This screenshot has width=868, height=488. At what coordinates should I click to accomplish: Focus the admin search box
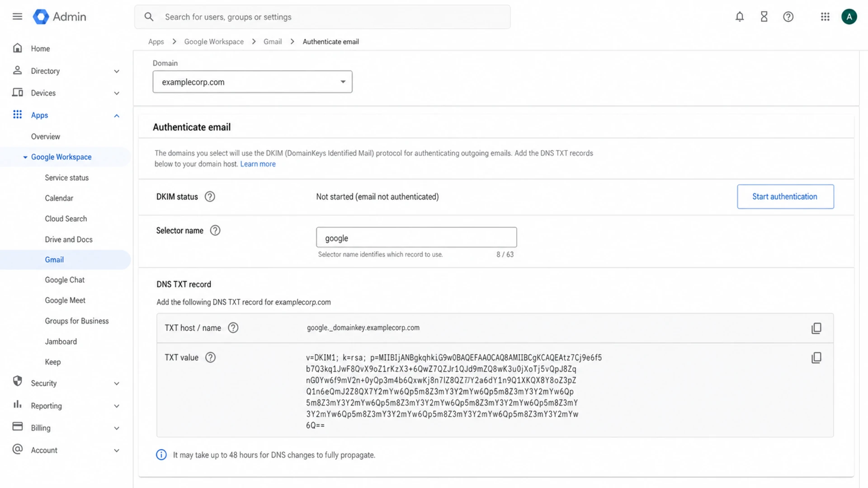pyautogui.click(x=322, y=17)
